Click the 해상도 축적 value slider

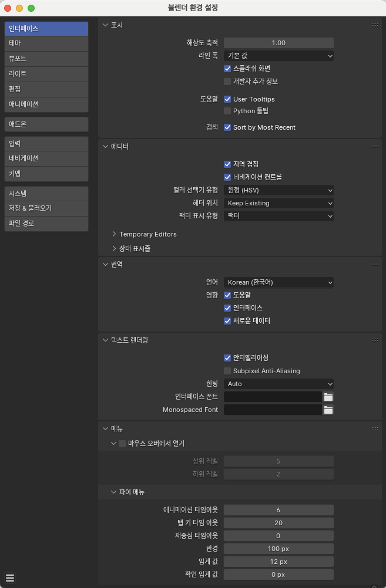(x=278, y=43)
